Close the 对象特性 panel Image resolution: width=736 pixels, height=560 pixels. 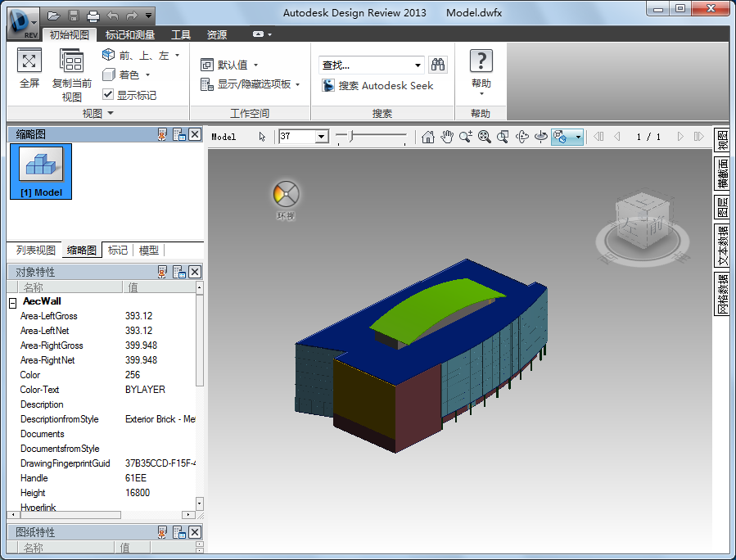tap(195, 272)
